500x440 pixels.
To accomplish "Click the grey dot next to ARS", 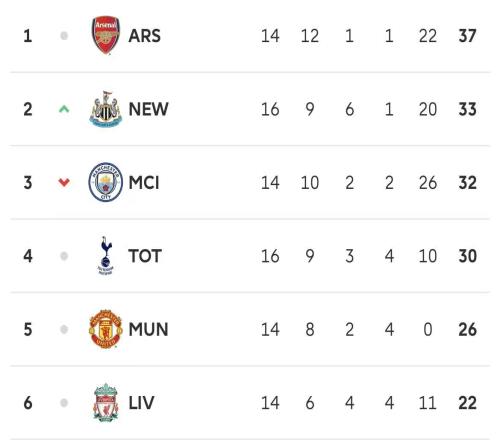I will tap(64, 36).
